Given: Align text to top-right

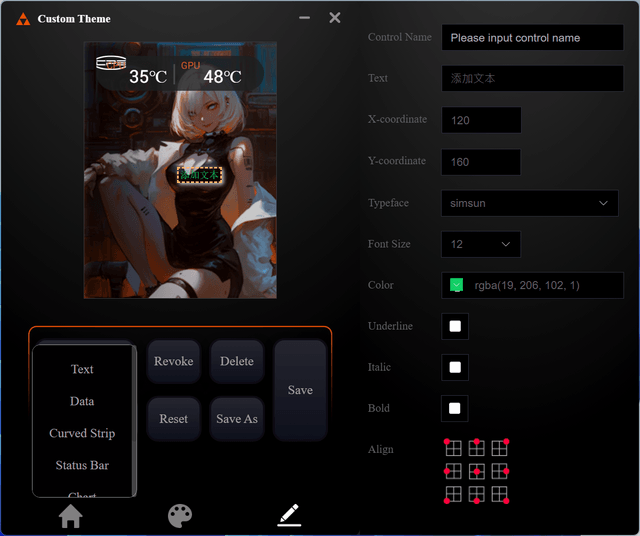Looking at the screenshot, I should coord(500,447).
